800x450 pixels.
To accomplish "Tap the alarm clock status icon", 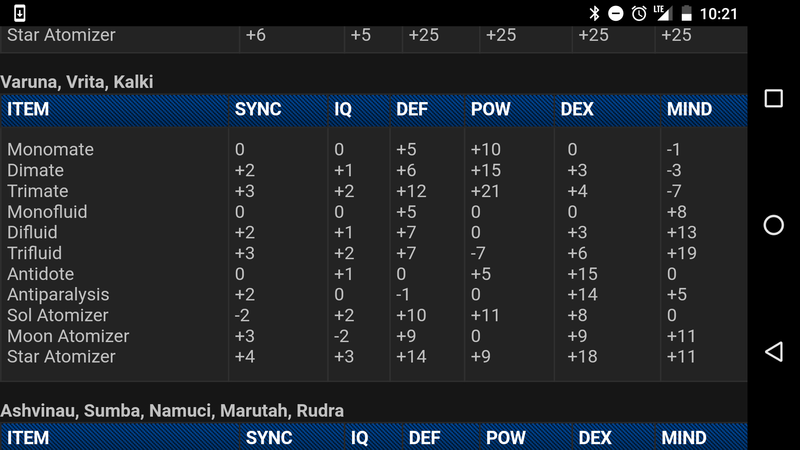I will (x=639, y=13).
